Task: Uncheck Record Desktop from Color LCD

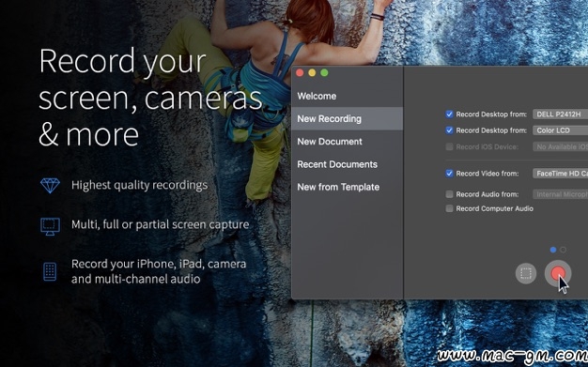Action: (x=449, y=130)
